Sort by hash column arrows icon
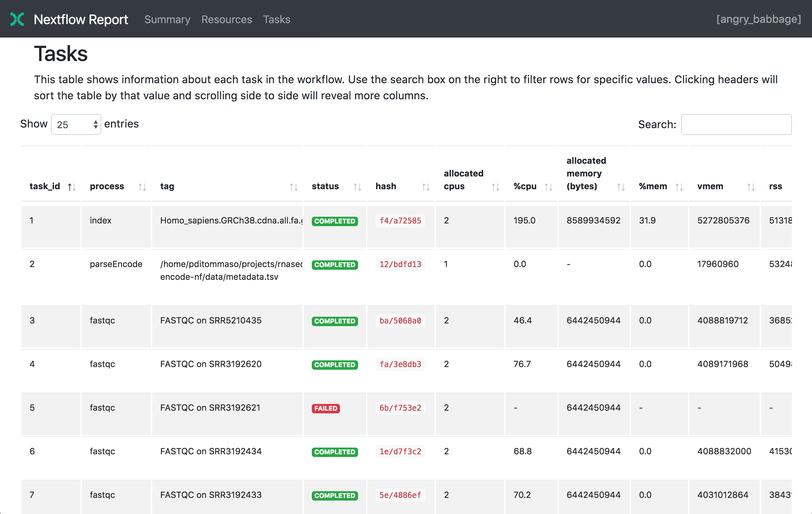The width and height of the screenshot is (812, 514). (x=426, y=187)
